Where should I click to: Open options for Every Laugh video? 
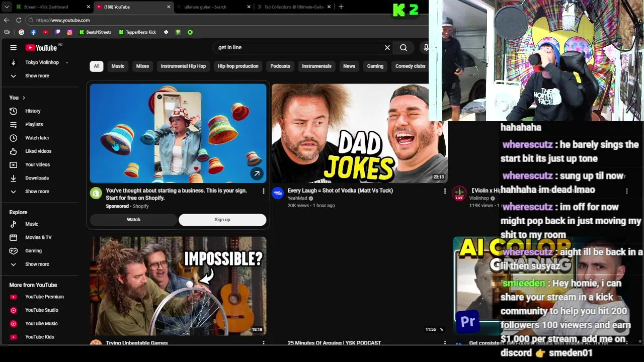[x=445, y=191]
